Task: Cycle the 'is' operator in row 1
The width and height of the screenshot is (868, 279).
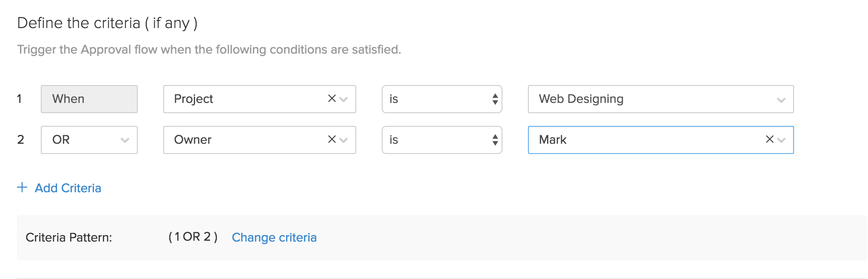Action: [x=434, y=99]
